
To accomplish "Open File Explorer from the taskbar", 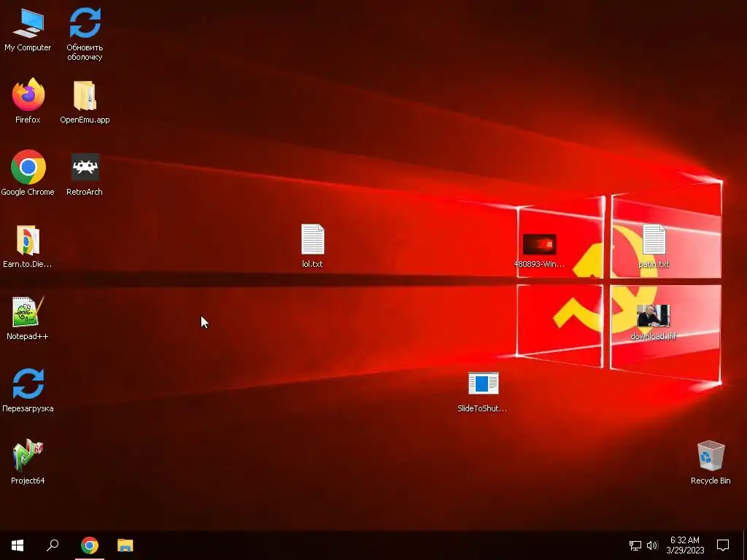I will coord(125,545).
